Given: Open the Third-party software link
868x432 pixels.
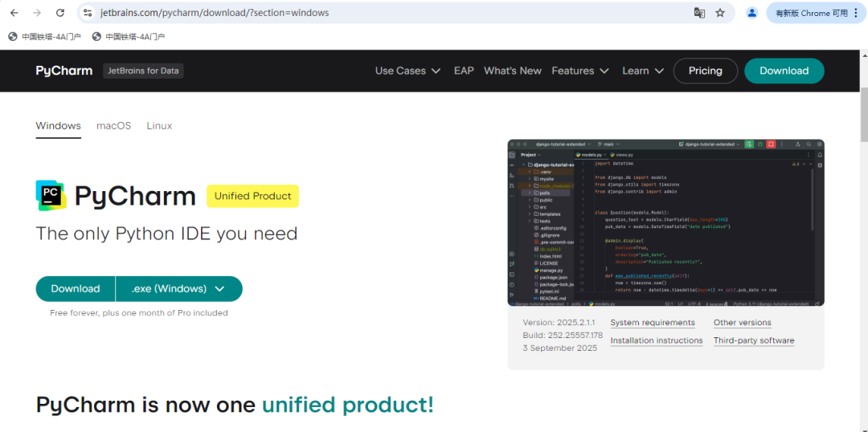Looking at the screenshot, I should (754, 340).
